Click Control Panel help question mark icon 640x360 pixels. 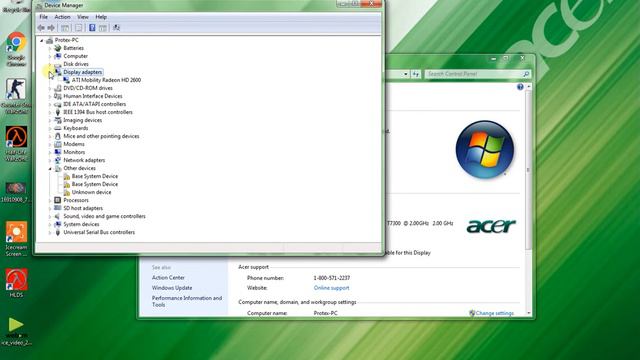pos(520,87)
